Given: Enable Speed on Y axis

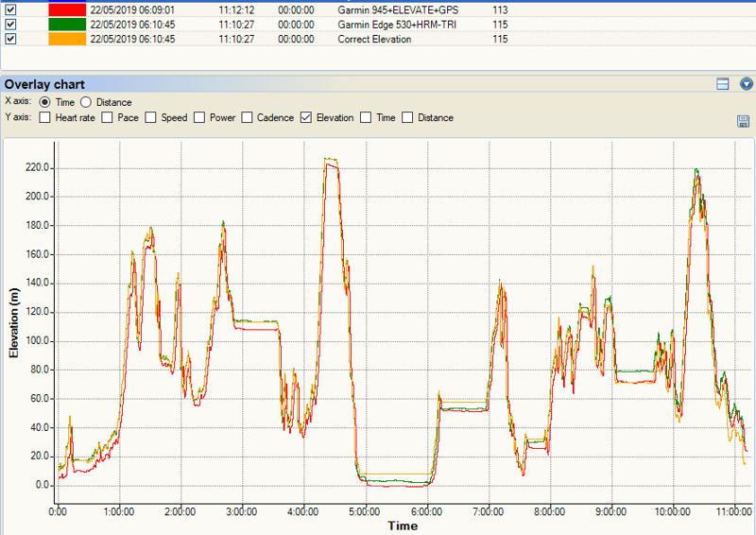Looking at the screenshot, I should coord(151,118).
